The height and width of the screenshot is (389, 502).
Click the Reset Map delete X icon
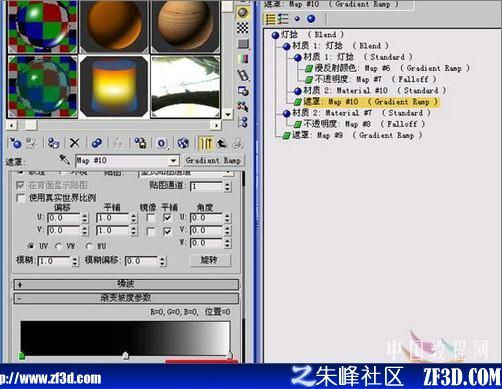point(74,143)
